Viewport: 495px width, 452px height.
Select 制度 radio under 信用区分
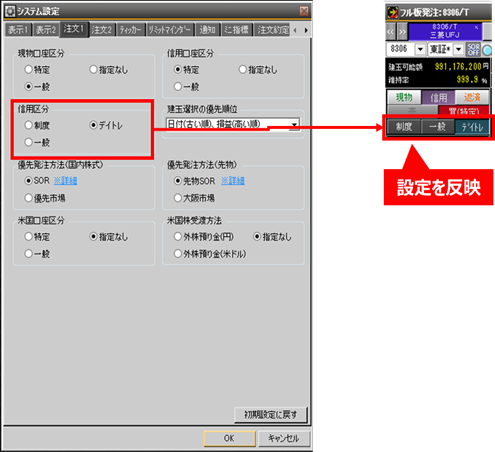pyautogui.click(x=29, y=125)
